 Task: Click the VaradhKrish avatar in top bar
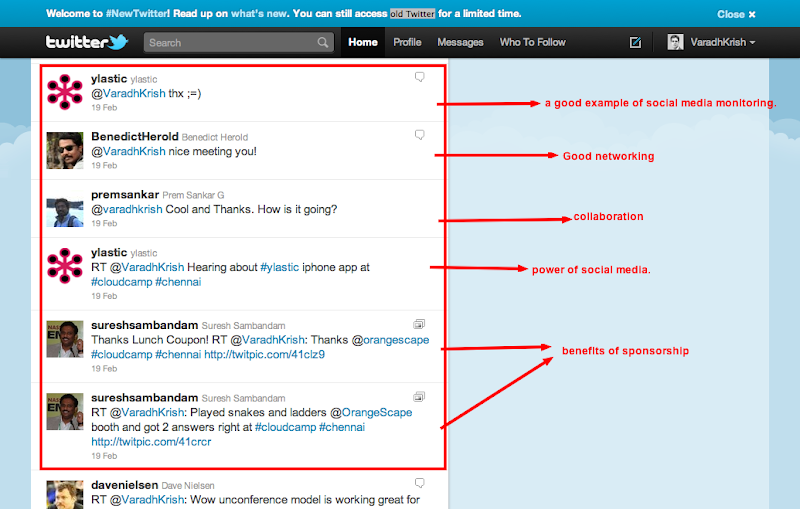point(675,42)
